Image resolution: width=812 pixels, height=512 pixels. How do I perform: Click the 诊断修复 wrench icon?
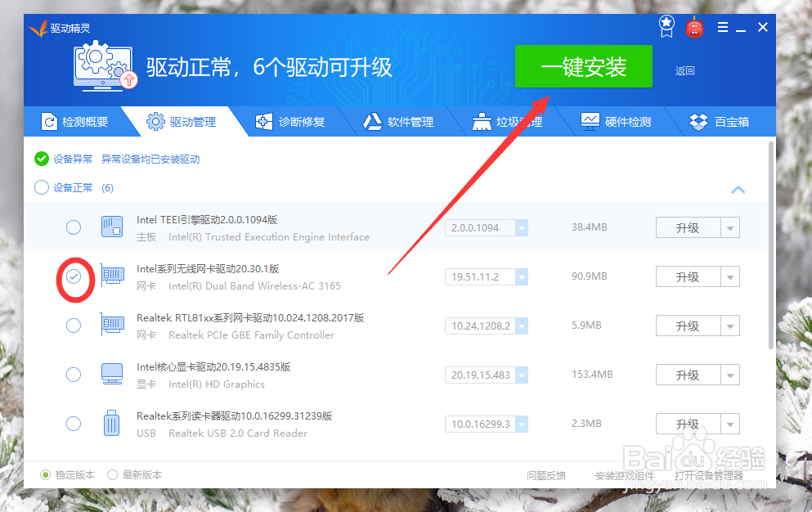point(263,121)
